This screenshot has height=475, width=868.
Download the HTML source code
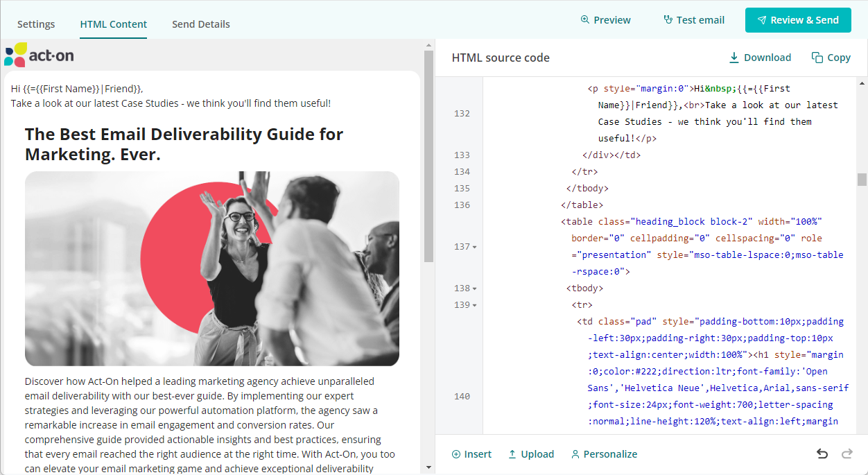point(760,58)
